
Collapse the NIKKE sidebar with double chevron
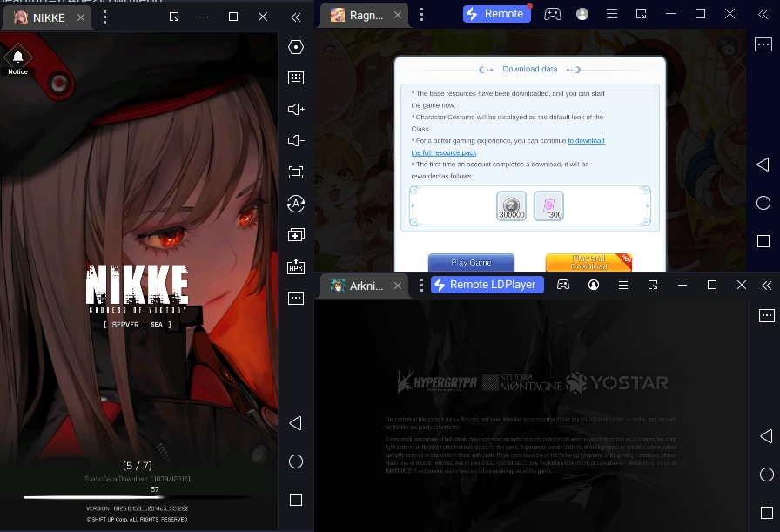(x=295, y=17)
